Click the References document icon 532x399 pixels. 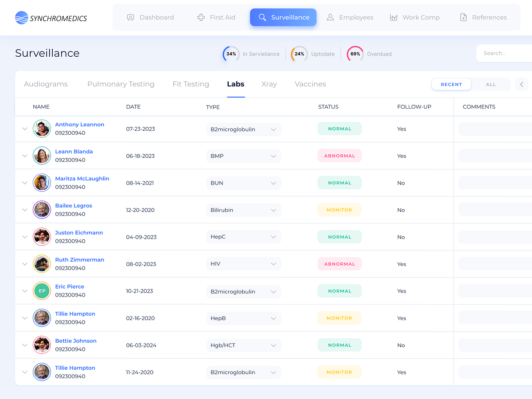pos(463,17)
